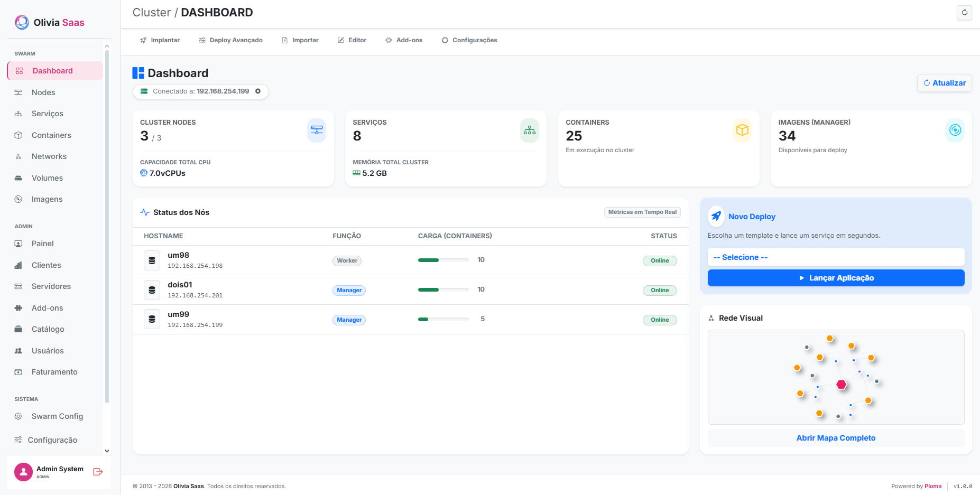Click the Faturamento money icon

coord(19,372)
